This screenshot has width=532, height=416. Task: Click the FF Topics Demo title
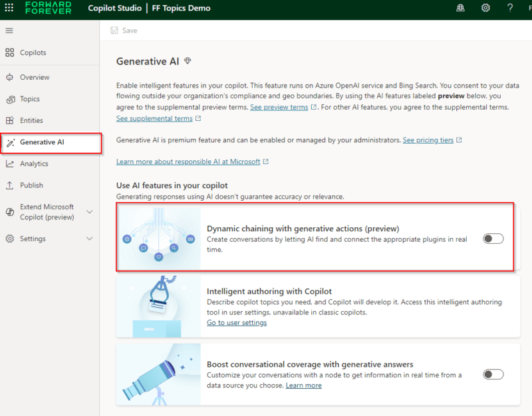[x=181, y=8]
